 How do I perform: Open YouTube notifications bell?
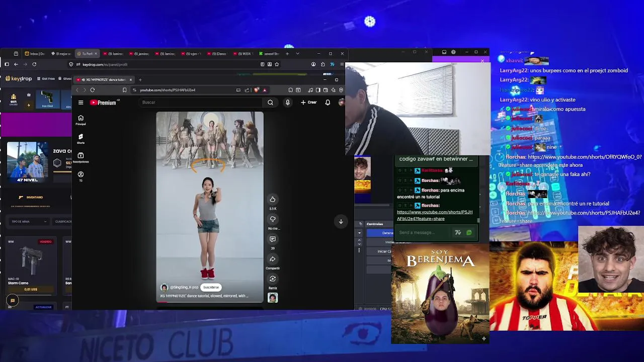[328, 103]
